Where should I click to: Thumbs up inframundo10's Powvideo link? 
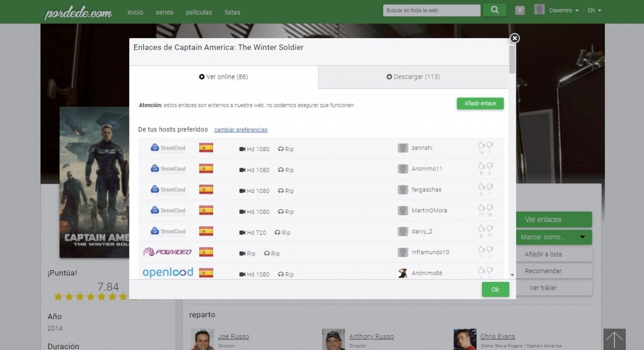click(x=481, y=249)
